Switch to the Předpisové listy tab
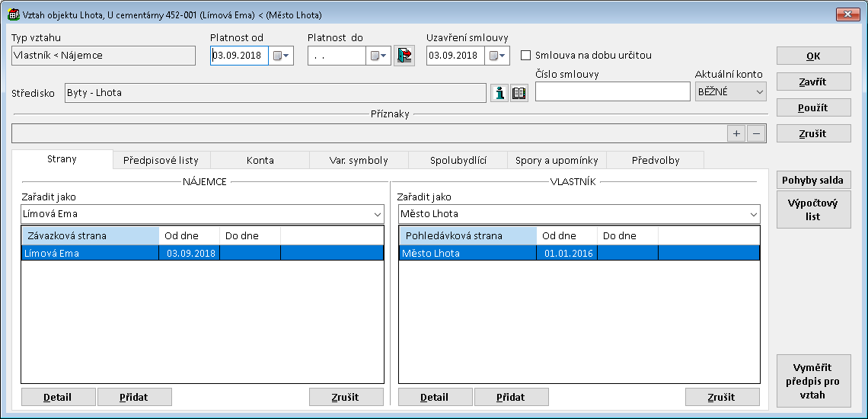The image size is (868, 419). pos(161,161)
